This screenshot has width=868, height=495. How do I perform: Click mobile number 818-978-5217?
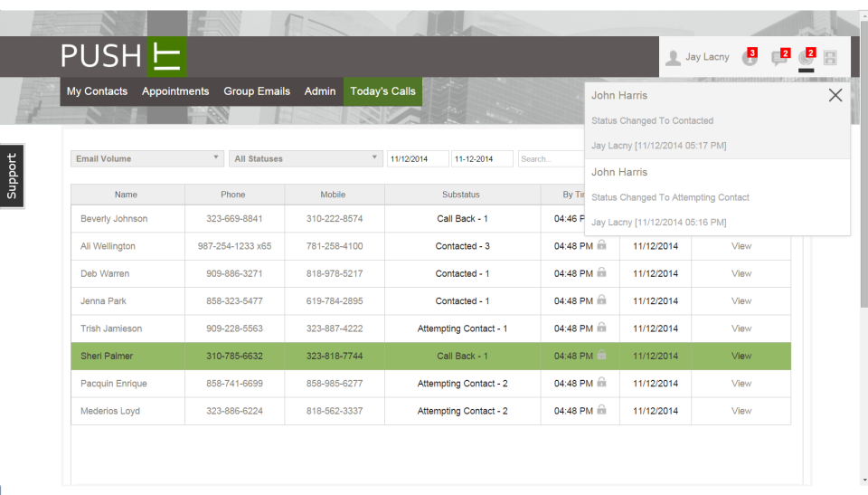click(335, 273)
